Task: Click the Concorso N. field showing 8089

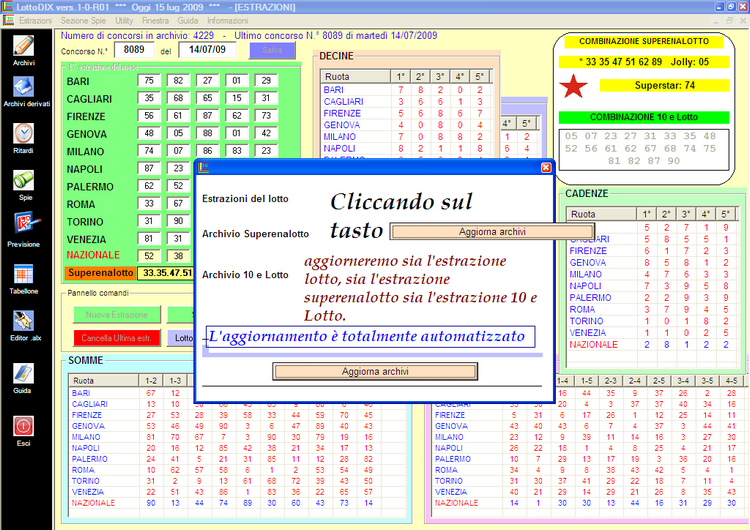Action: 133,50
